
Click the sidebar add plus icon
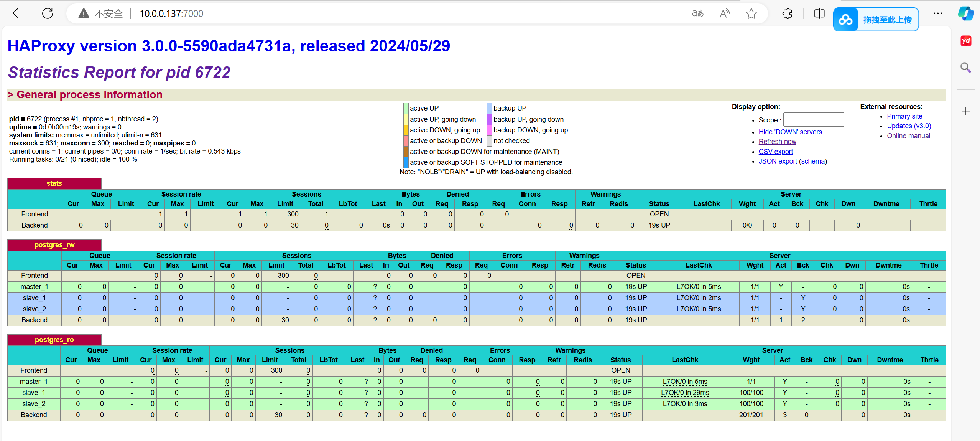click(x=965, y=111)
